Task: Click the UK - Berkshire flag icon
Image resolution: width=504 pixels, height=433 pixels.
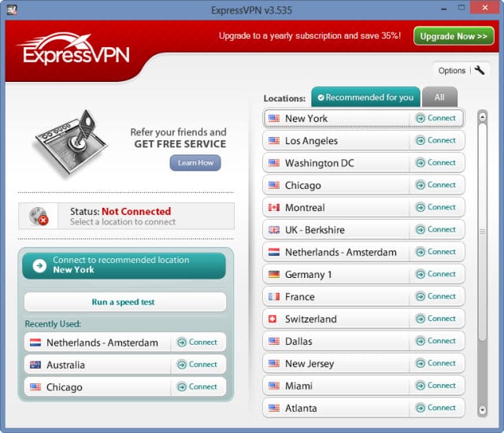Action: click(x=274, y=230)
